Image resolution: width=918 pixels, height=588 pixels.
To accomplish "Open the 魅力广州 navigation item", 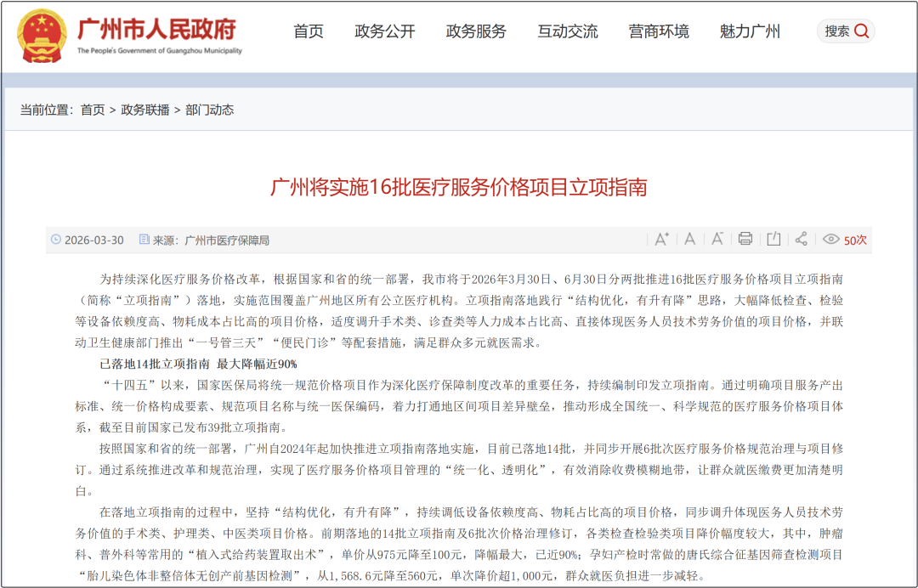I will (750, 31).
